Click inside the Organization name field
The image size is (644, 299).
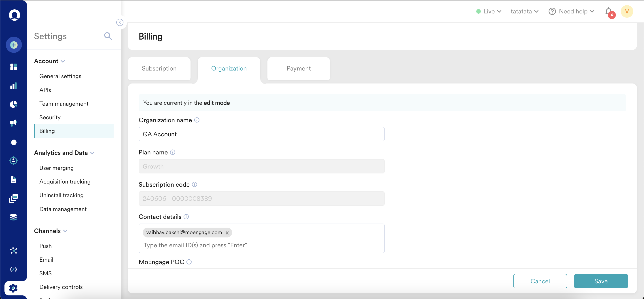click(261, 134)
